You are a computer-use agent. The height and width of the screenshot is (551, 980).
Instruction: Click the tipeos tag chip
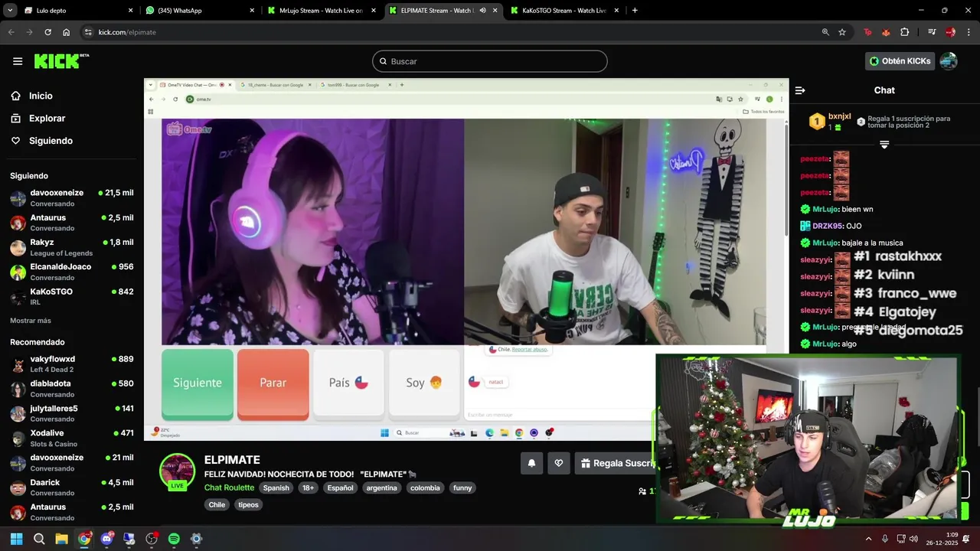click(x=248, y=504)
